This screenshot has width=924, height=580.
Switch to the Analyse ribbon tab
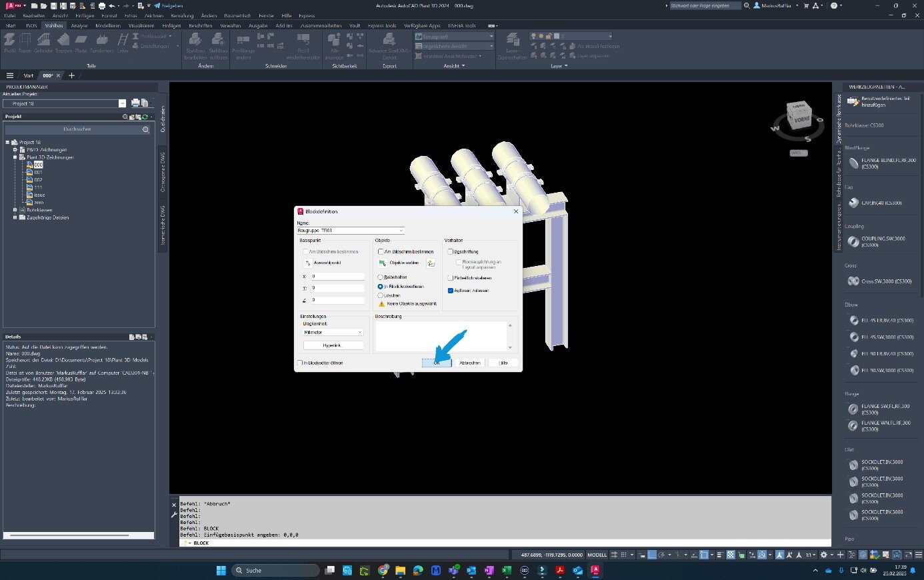pos(79,25)
